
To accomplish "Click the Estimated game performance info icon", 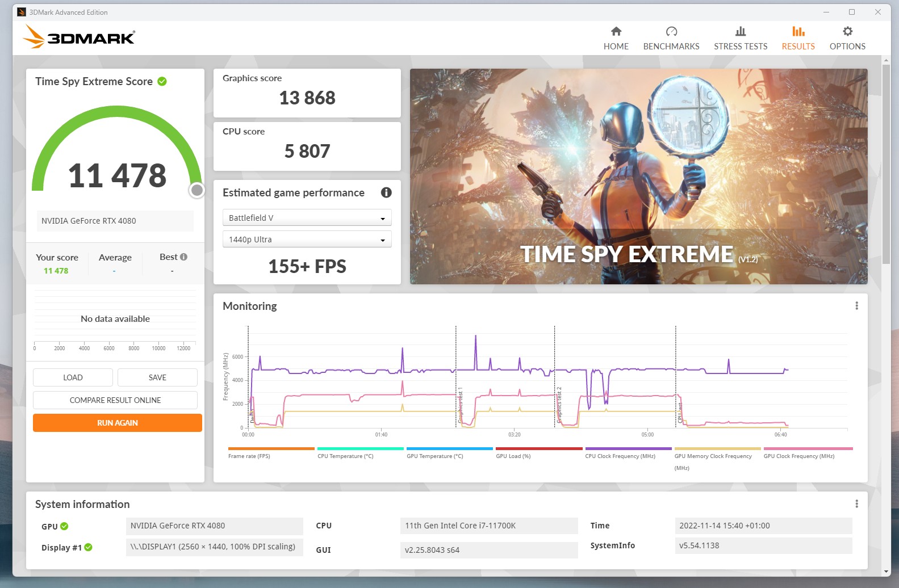I will pos(386,192).
